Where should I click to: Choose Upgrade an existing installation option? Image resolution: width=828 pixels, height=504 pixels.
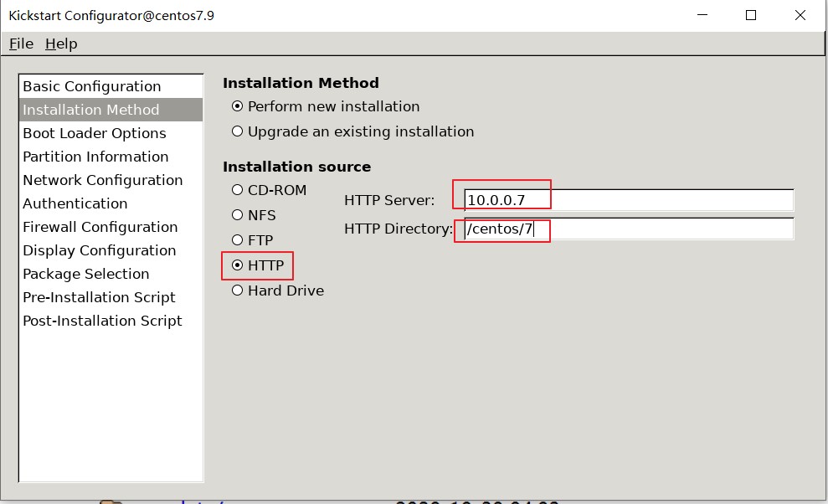(352, 131)
